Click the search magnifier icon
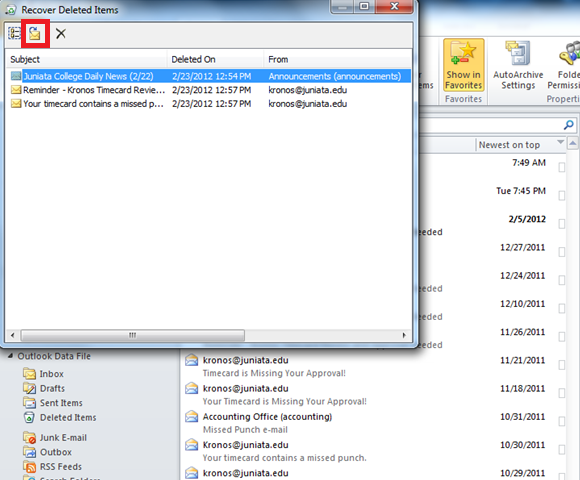 pyautogui.click(x=569, y=125)
